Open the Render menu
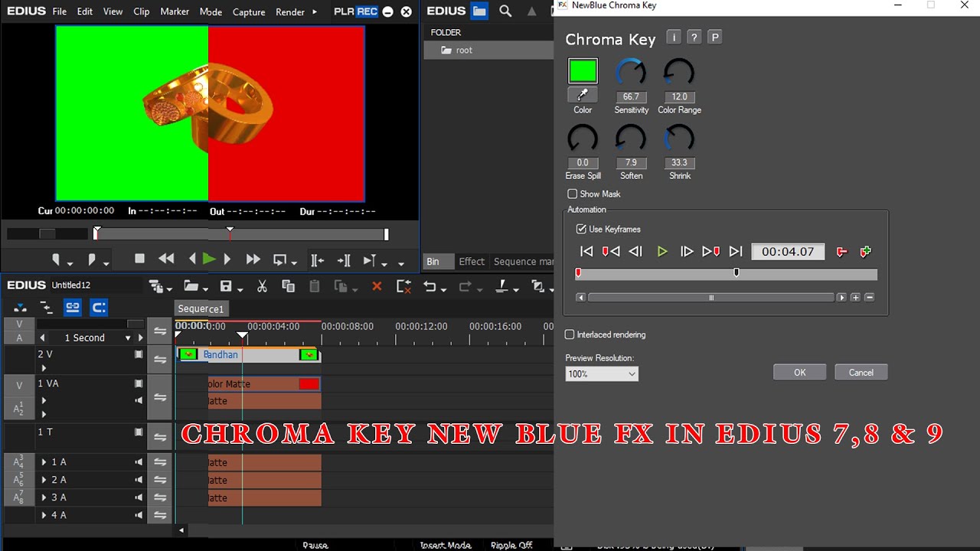This screenshot has width=980, height=551. [290, 11]
